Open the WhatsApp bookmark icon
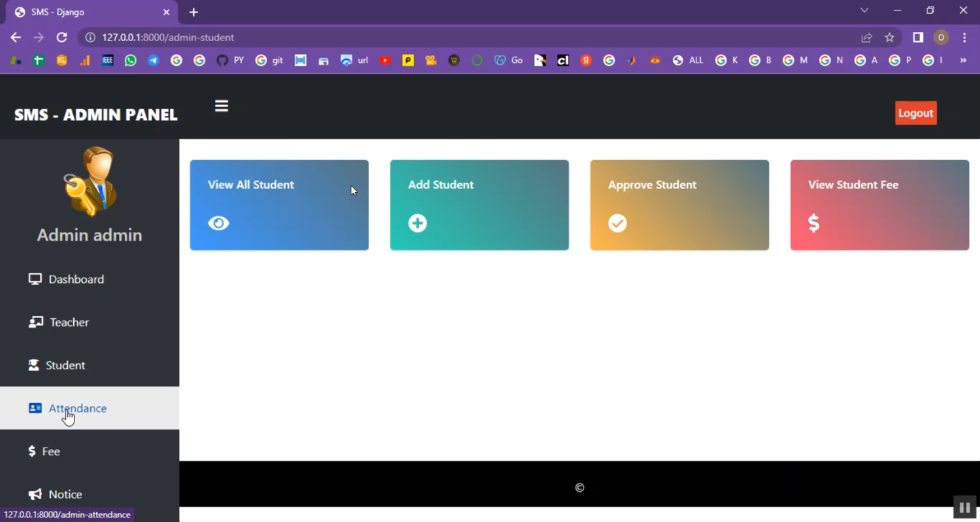The width and height of the screenshot is (980, 522). 131,60
